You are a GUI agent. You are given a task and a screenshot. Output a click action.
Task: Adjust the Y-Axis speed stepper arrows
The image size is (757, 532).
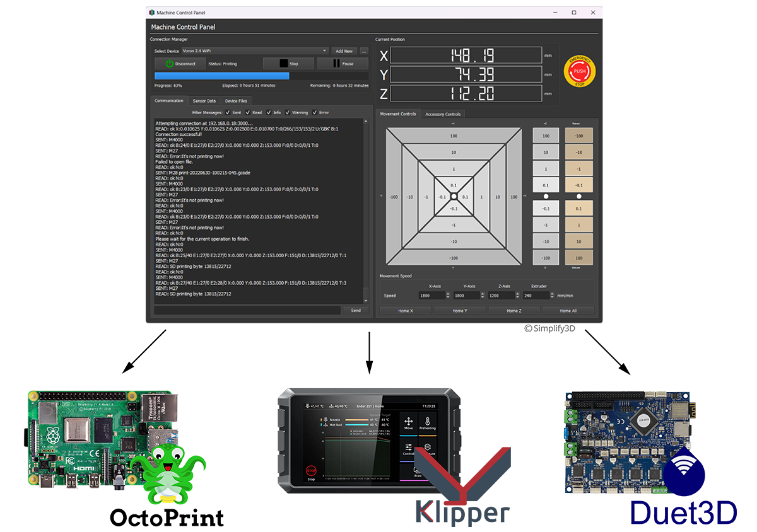482,296
